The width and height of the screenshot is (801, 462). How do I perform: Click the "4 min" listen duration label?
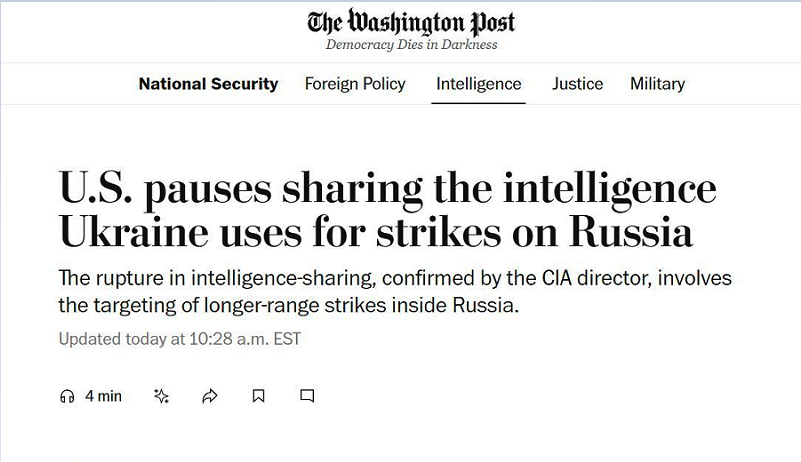[x=103, y=396]
